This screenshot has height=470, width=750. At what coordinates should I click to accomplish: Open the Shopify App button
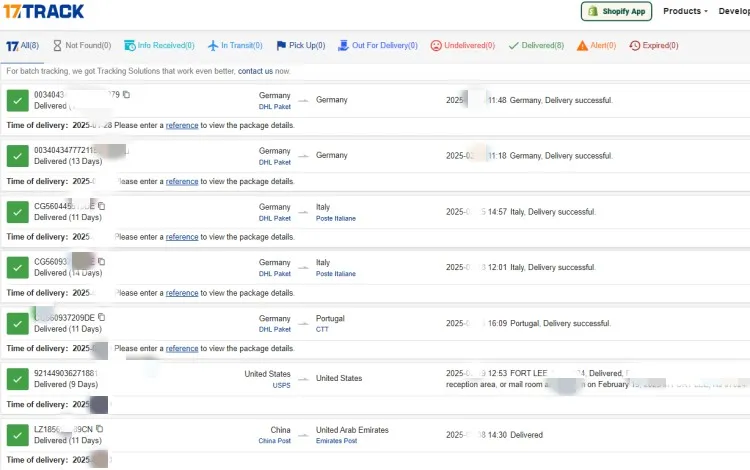tap(617, 11)
